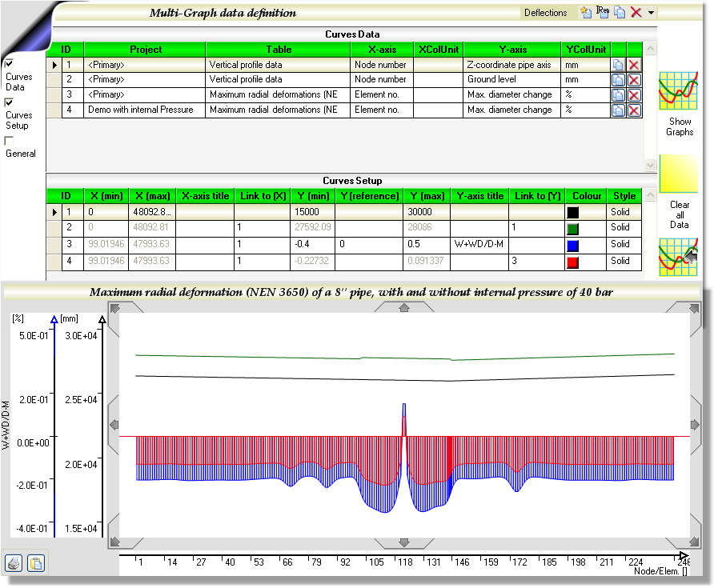
Task: Click the new definition icon with star
Action: [587, 12]
